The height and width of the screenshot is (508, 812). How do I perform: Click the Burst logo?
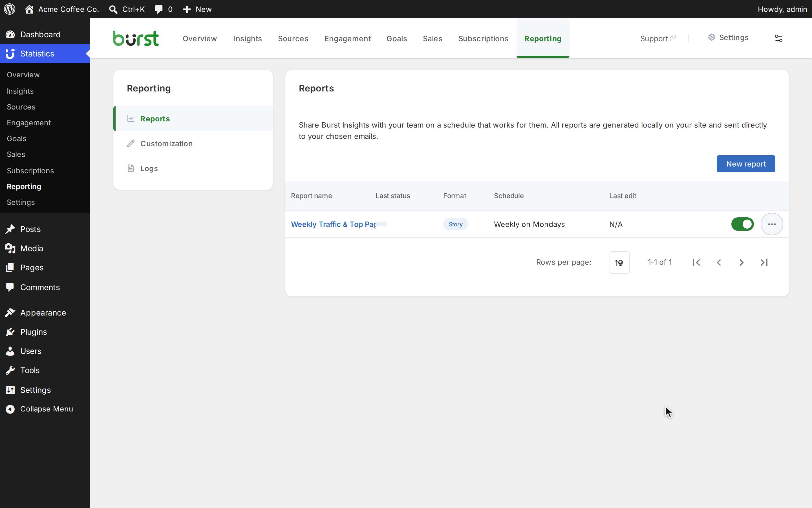(x=136, y=38)
